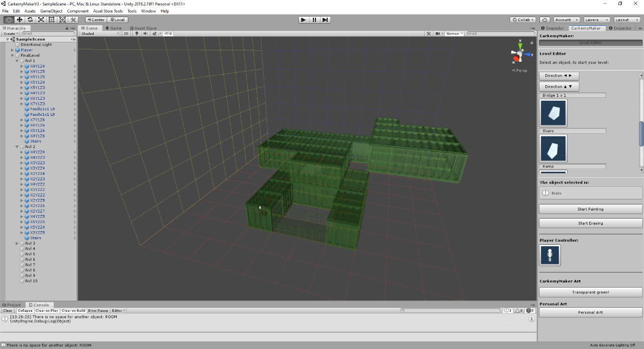Screen dimensions: 644x349
Task: Open the Collab dropdown
Action: 523,20
